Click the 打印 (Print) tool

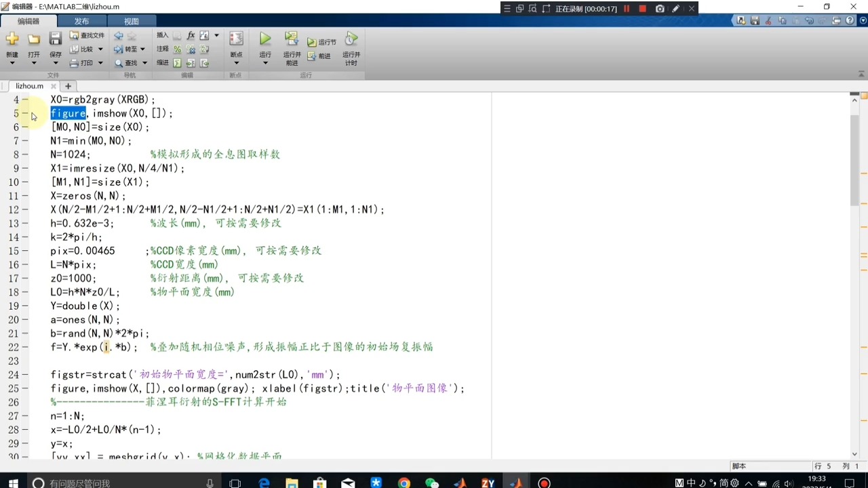coord(81,63)
